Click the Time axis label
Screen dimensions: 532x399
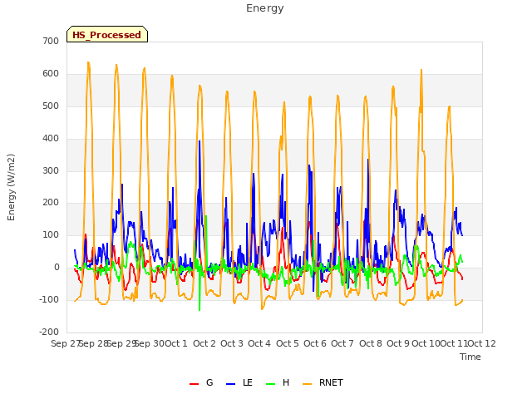[x=470, y=357]
